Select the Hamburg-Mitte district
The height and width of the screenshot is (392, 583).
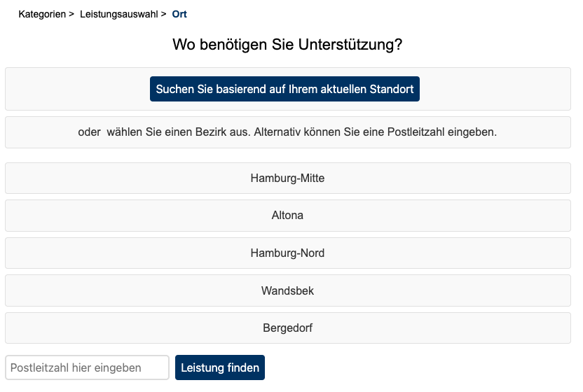287,178
